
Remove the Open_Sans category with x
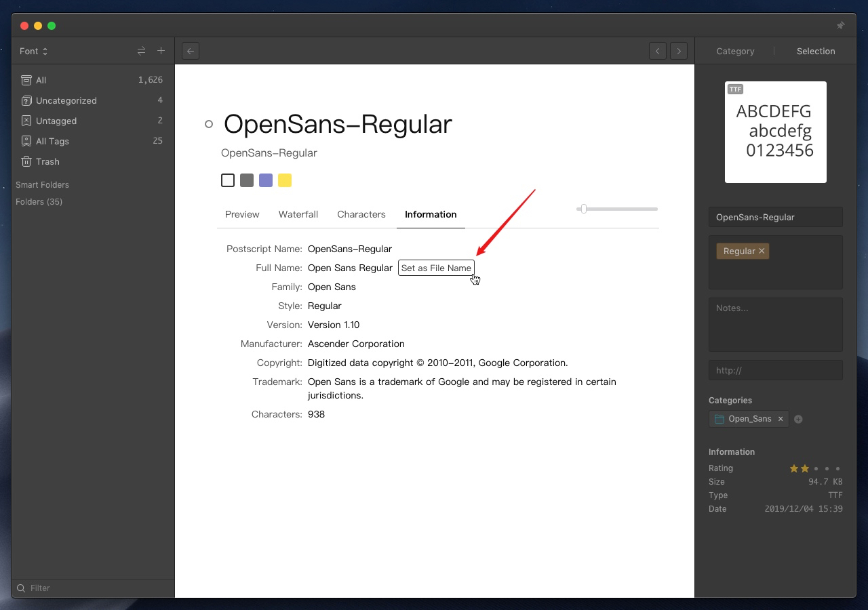[x=781, y=419]
